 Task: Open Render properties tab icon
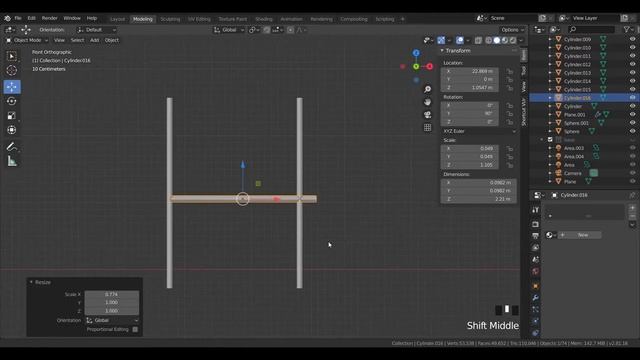click(x=536, y=224)
